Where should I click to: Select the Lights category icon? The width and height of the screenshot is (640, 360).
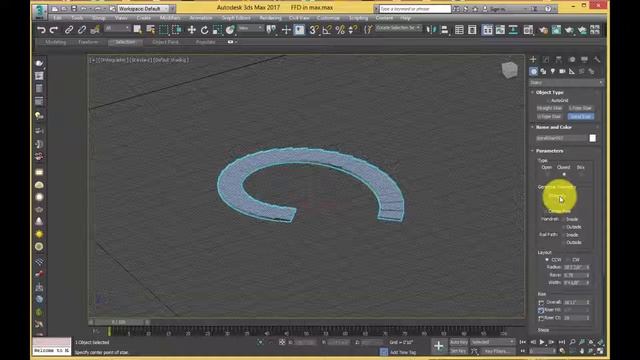pos(553,71)
